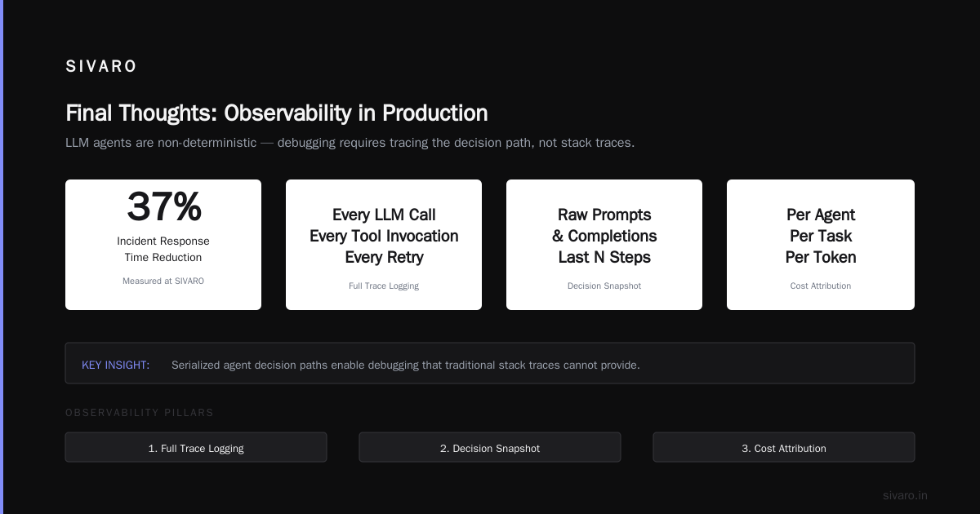The width and height of the screenshot is (980, 514).
Task: Select the Serialized agent decision paths sentence
Action: coord(406,365)
